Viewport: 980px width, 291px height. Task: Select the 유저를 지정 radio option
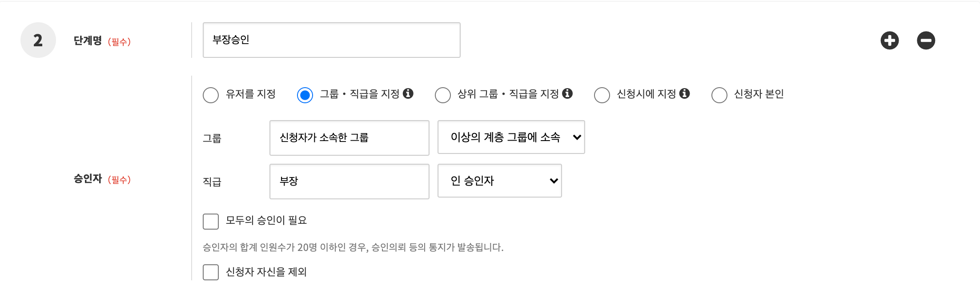point(211,95)
